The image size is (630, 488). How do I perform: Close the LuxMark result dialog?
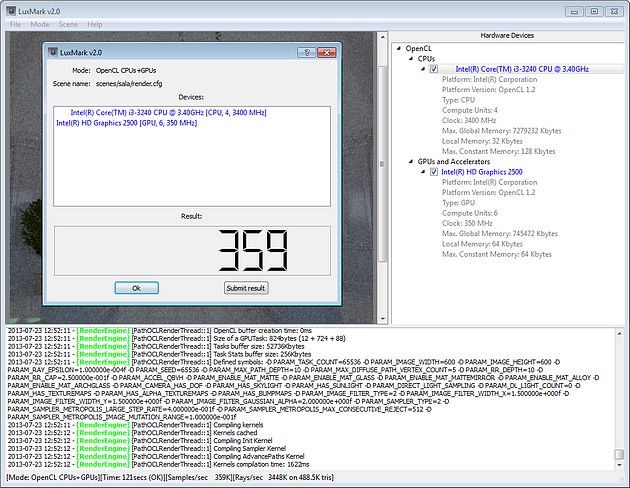click(x=326, y=52)
